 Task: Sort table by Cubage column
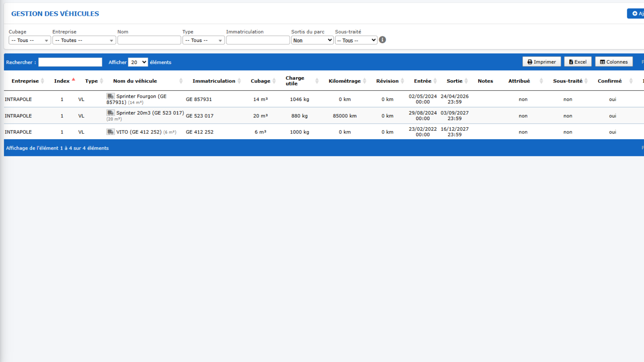[x=263, y=81]
